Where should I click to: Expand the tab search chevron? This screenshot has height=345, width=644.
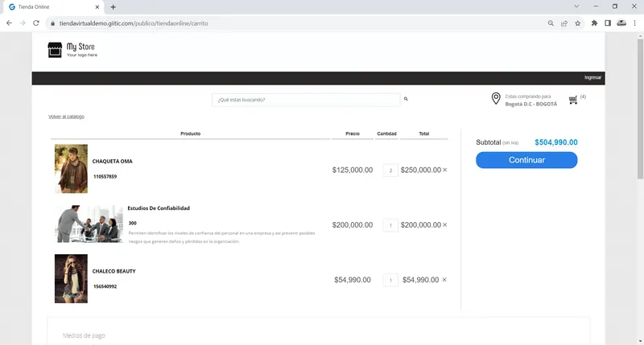(x=576, y=6)
